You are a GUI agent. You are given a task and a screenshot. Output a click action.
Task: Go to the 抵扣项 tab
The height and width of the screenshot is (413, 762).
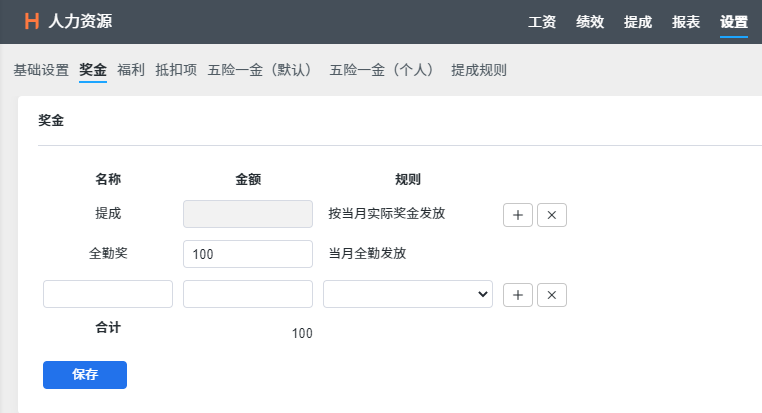pyautogui.click(x=177, y=70)
